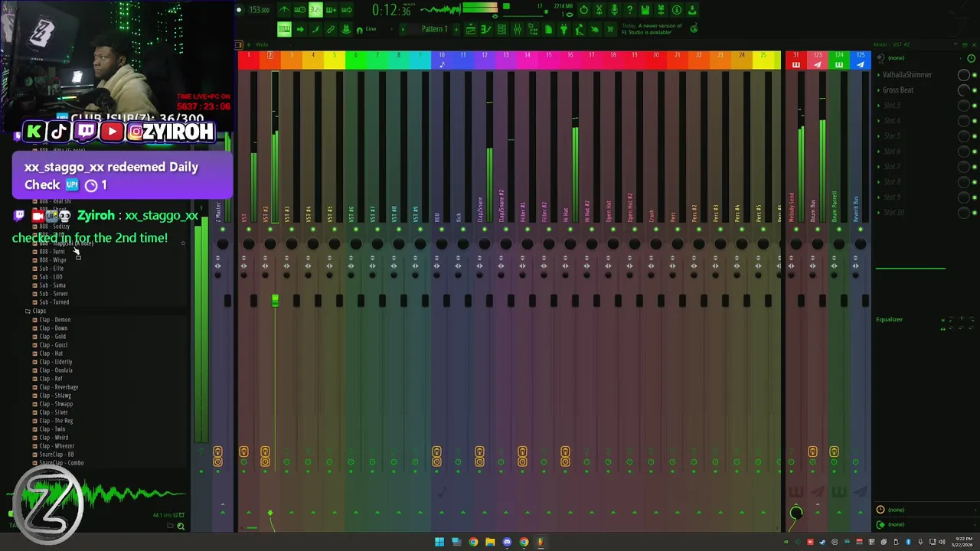Click the stamp tool icon

pyautogui.click(x=346, y=29)
